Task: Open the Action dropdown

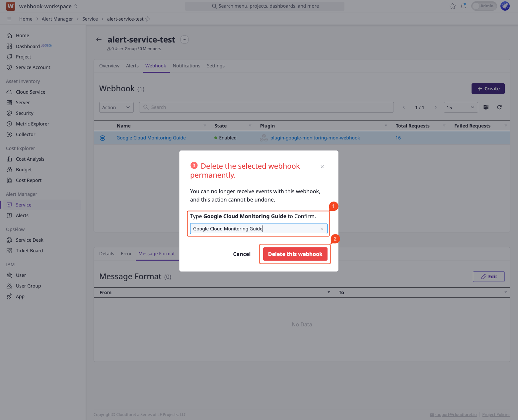Action: click(116, 107)
